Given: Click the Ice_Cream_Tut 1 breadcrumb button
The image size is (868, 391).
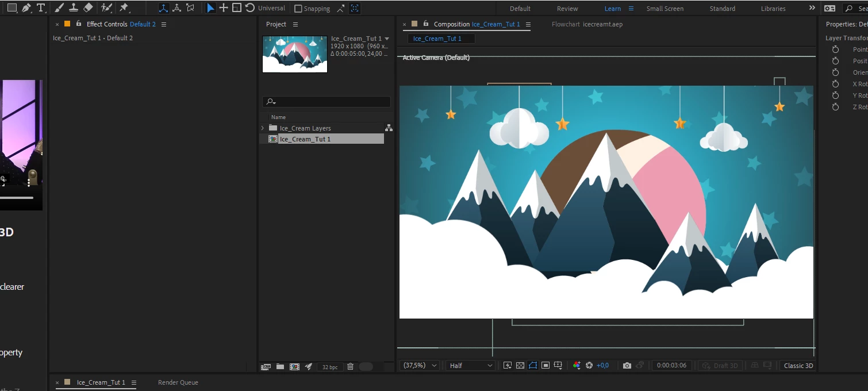Looking at the screenshot, I should (441, 39).
